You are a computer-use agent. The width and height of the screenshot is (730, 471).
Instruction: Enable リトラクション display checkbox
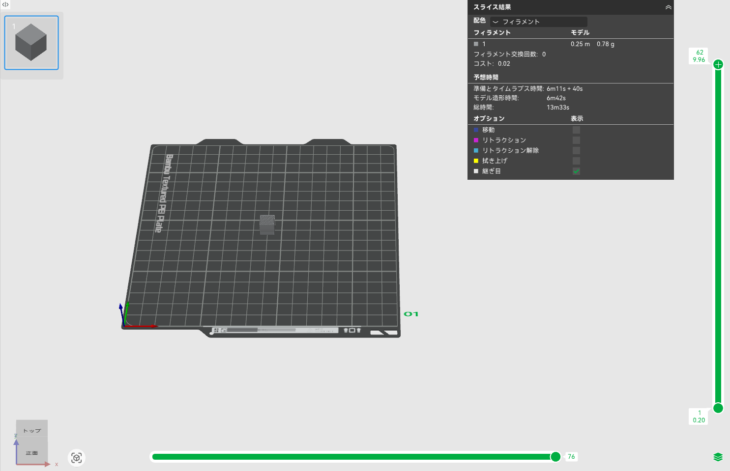click(576, 140)
